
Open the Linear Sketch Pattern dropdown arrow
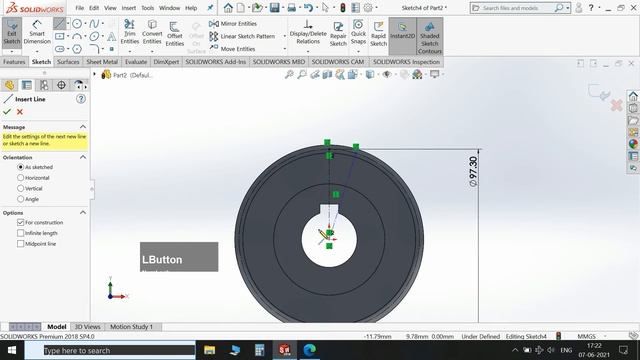pyautogui.click(x=284, y=36)
